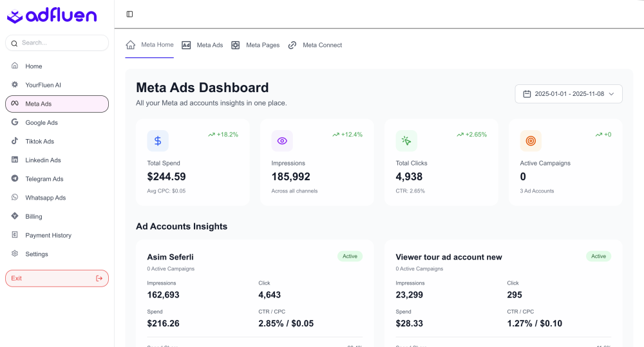Click the Total Spend dollar icon

(158, 140)
